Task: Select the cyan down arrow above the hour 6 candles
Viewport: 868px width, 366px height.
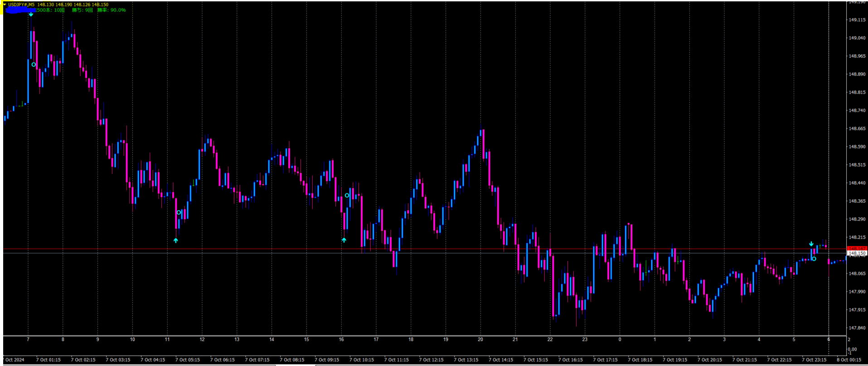Action: tap(811, 244)
